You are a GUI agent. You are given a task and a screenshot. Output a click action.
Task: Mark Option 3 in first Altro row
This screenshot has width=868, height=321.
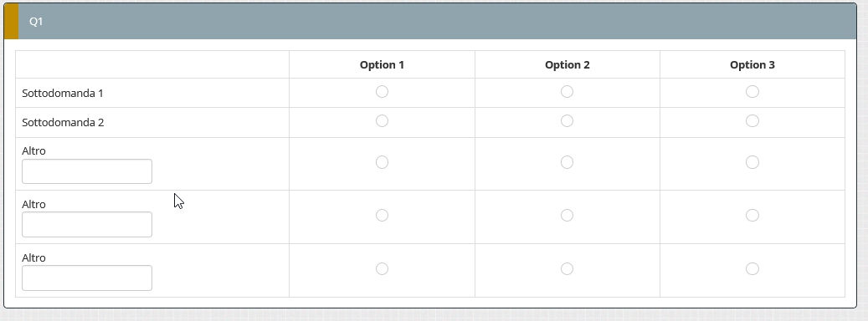[x=752, y=162]
